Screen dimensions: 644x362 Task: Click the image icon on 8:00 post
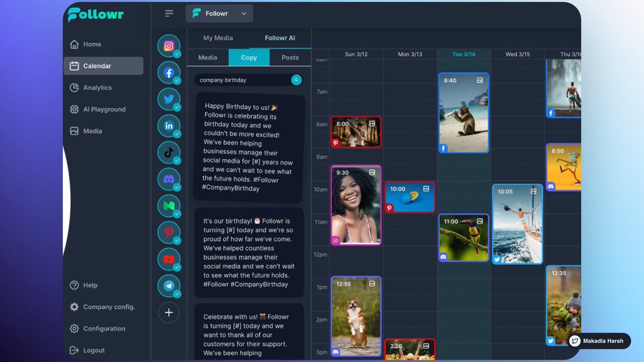tap(372, 123)
